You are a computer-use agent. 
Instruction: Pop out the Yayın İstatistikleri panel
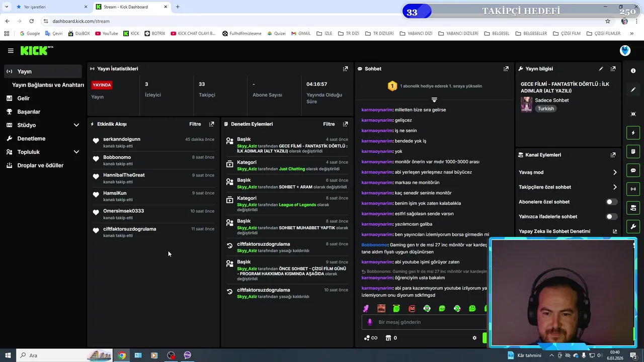tap(345, 69)
